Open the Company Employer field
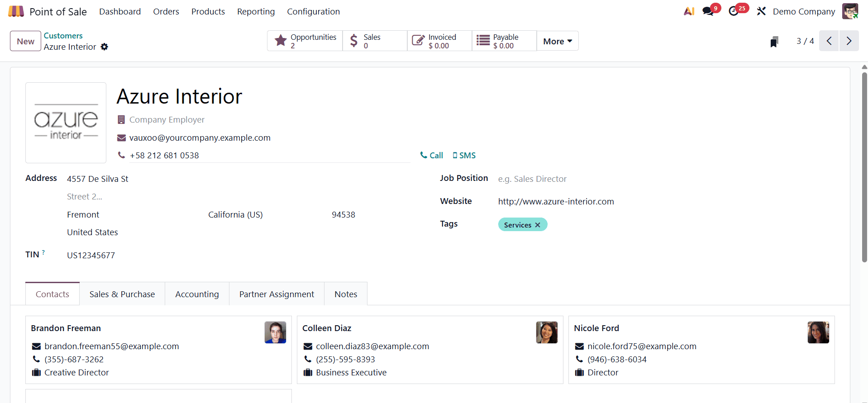 pos(269,120)
